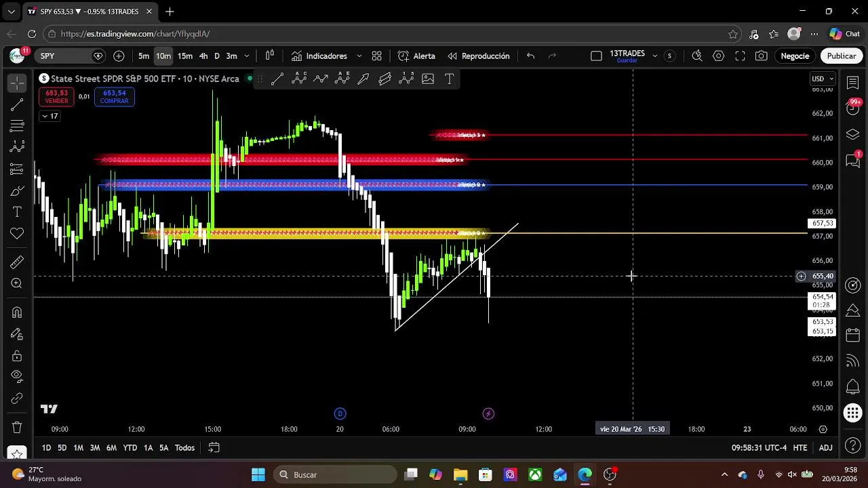Undo the last chart action
This screenshot has height=488, width=868.
tap(531, 56)
